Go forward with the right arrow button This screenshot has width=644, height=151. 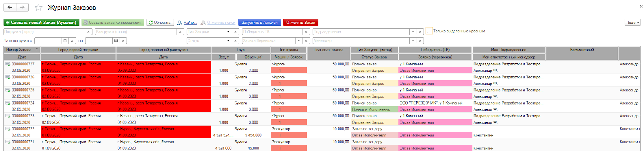click(x=22, y=7)
